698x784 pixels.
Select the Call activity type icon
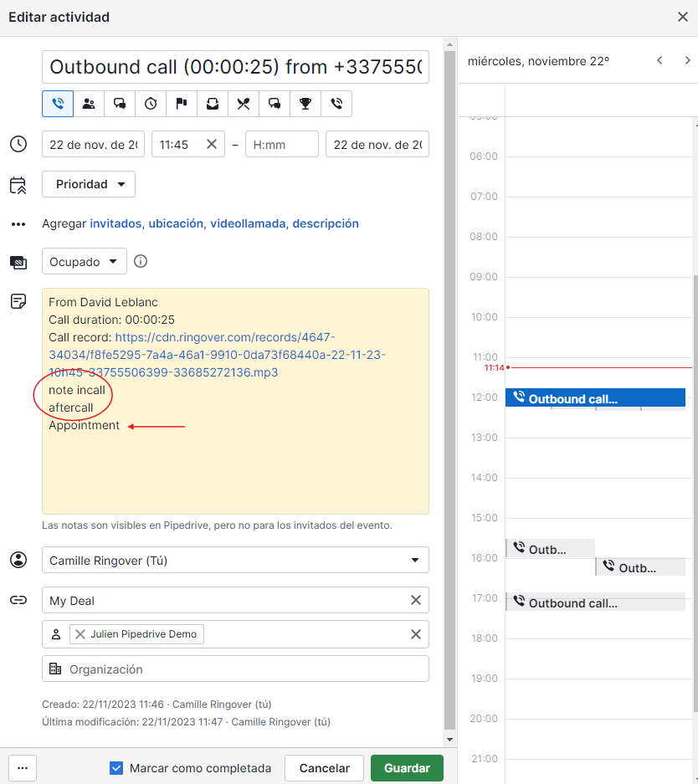(x=58, y=104)
